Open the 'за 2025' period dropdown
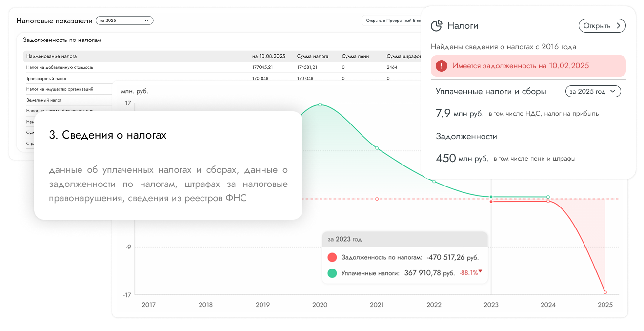The image size is (644, 331). pos(124,21)
